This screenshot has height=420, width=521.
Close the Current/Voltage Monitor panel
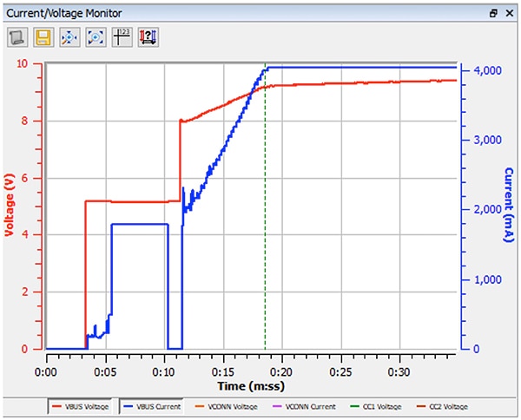(510, 14)
